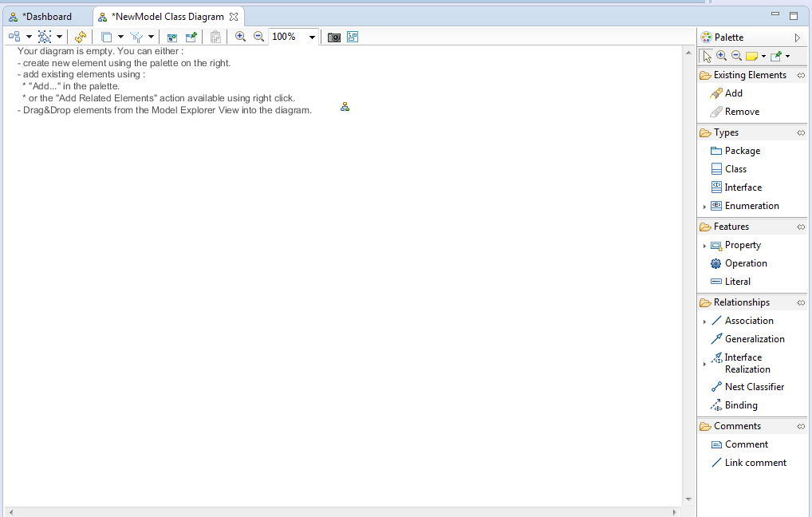Close the NewModel Class Diagram tab

point(234,17)
